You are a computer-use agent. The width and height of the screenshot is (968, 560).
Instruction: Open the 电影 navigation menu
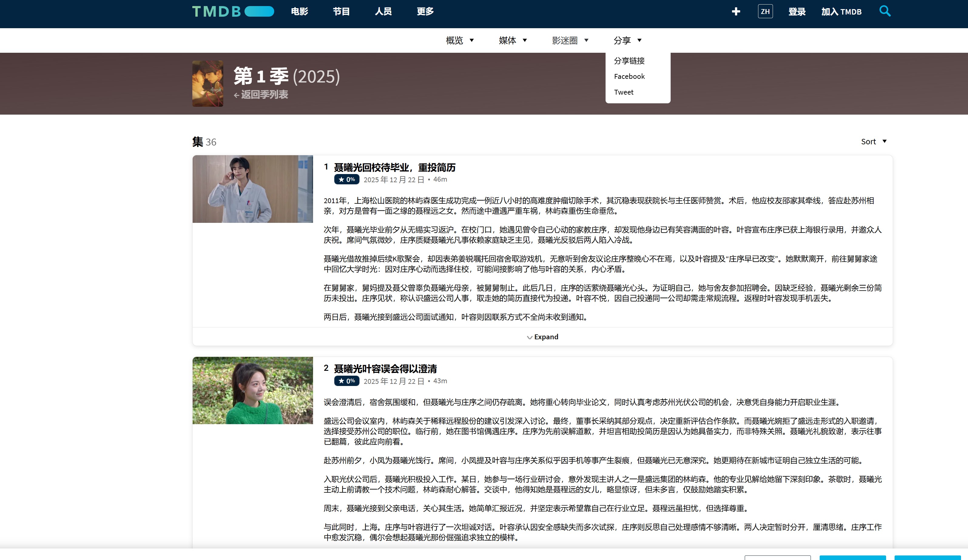tap(299, 12)
